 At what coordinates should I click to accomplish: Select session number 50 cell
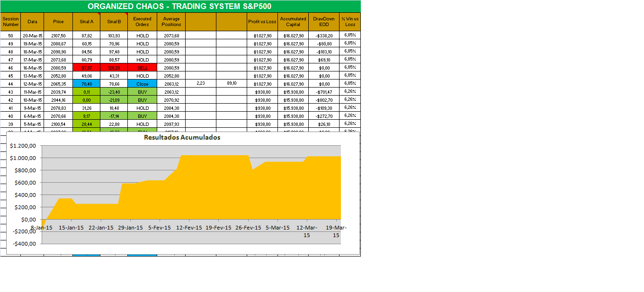[11, 35]
